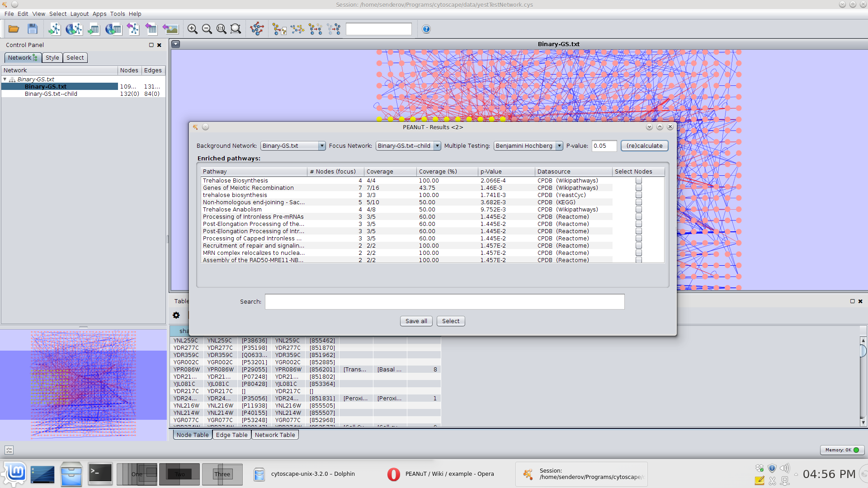This screenshot has height=488, width=868.
Task: Tick checkbox for Non-homologous end-joining row
Action: 639,202
